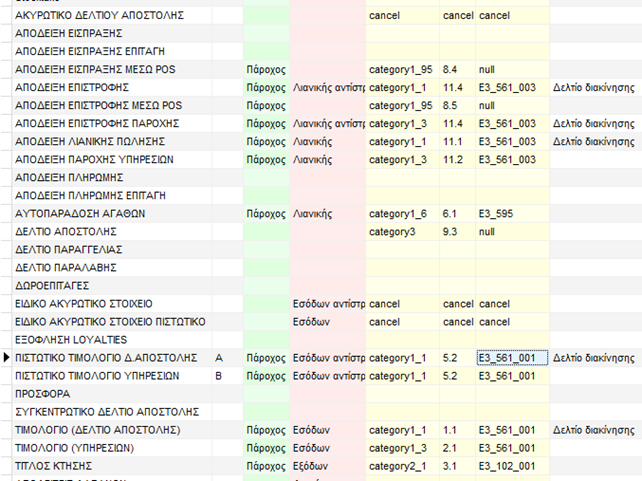Select the ΑΥΤΟΠΑΡΑΔΟΣΗ ΑΓΑΘΩΝ row name
642x481 pixels.
[x=79, y=213]
